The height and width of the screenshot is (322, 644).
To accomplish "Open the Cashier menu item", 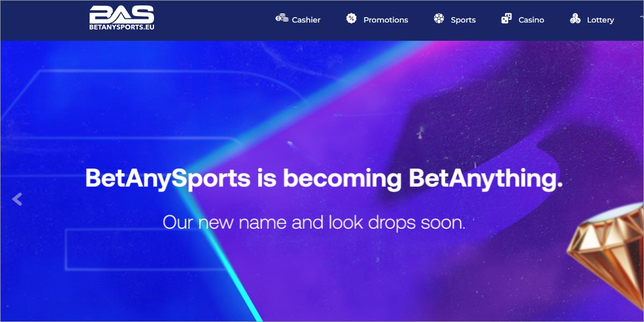I will (306, 20).
